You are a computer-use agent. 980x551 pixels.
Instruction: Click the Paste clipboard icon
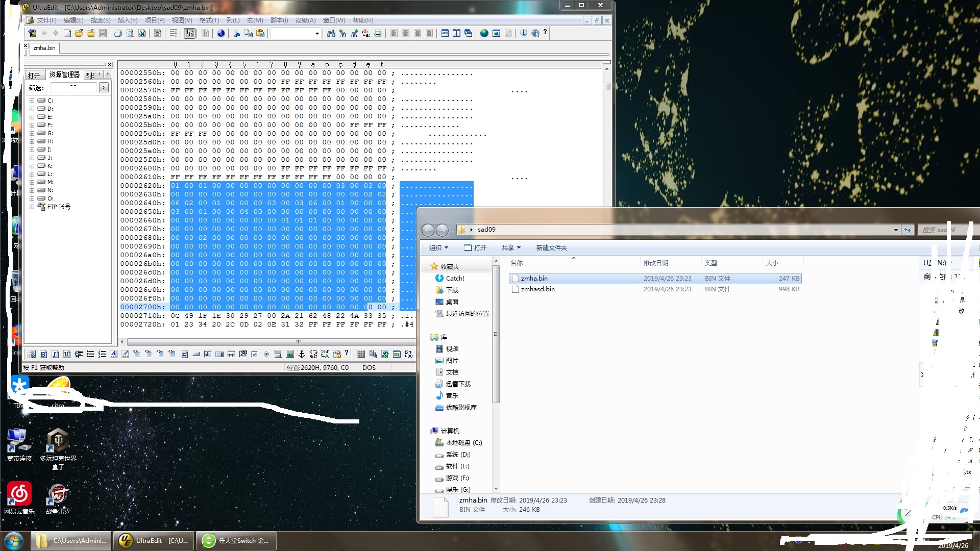pyautogui.click(x=260, y=33)
